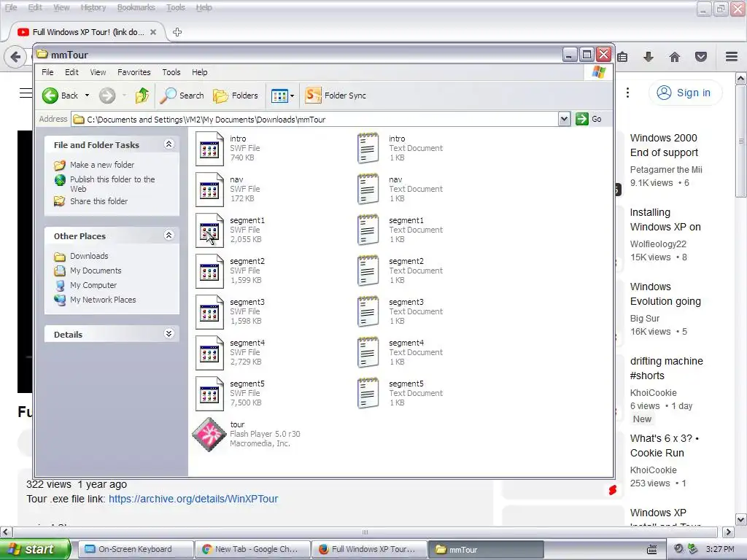Click Firefox horizontal scrollbar right arrow
This screenshot has width=747, height=560.
tap(729, 532)
